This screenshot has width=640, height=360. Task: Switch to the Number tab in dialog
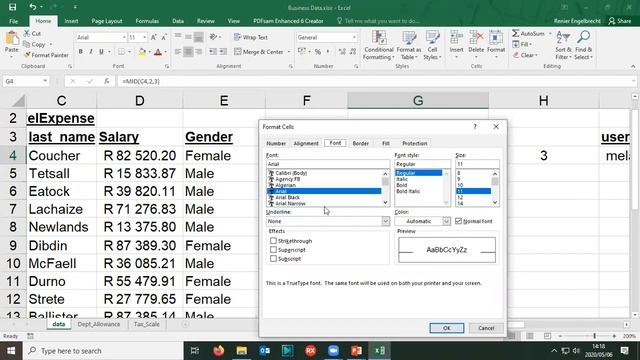(276, 143)
